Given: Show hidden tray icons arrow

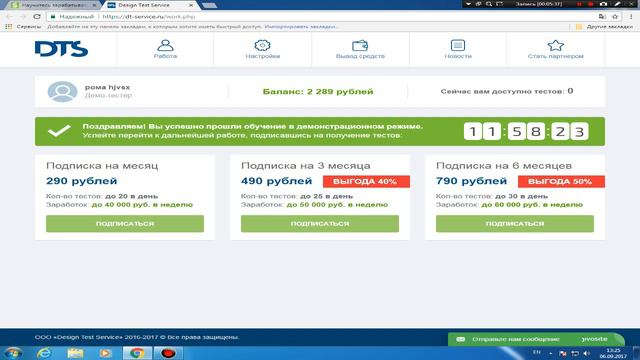Looking at the screenshot, I should pyautogui.click(x=551, y=353).
